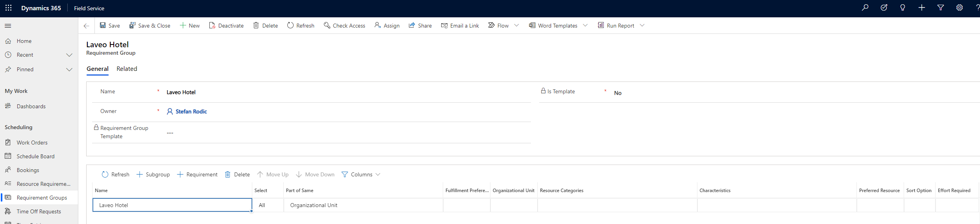Deactivate this requirement group
The image size is (980, 224).
click(x=226, y=26)
